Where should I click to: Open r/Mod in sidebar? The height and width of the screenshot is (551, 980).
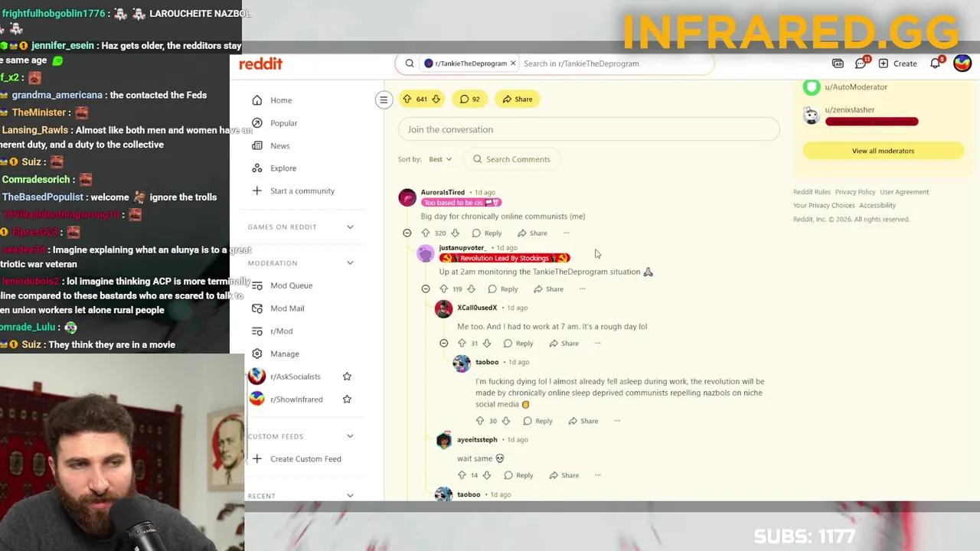[281, 331]
